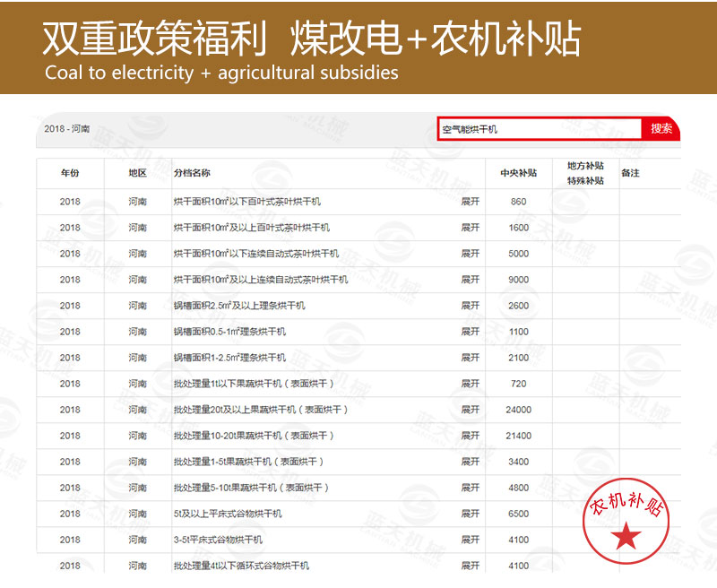
Task: Click the red star inside the seal
Action: (627, 538)
